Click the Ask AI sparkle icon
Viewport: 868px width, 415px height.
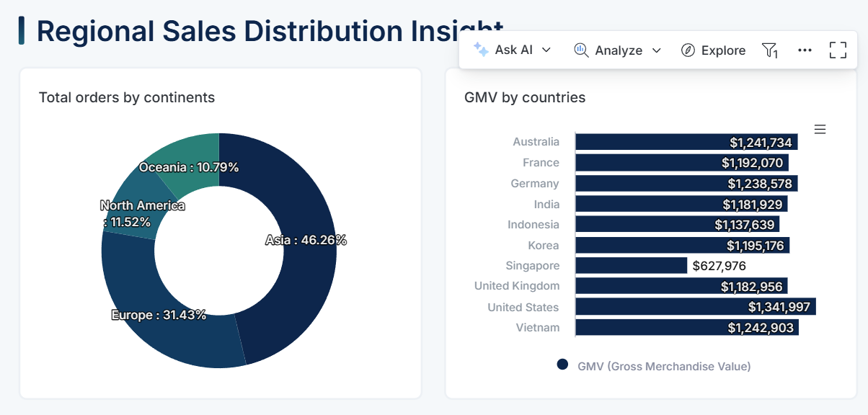coord(481,50)
